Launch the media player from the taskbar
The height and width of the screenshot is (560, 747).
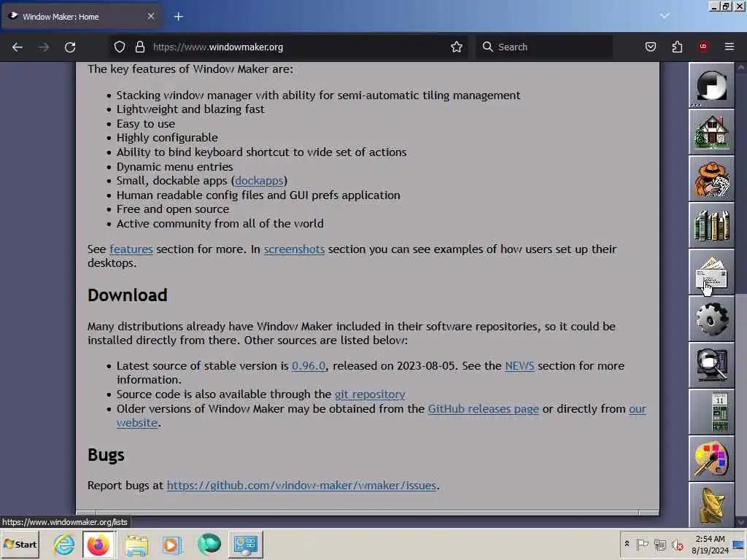(172, 544)
